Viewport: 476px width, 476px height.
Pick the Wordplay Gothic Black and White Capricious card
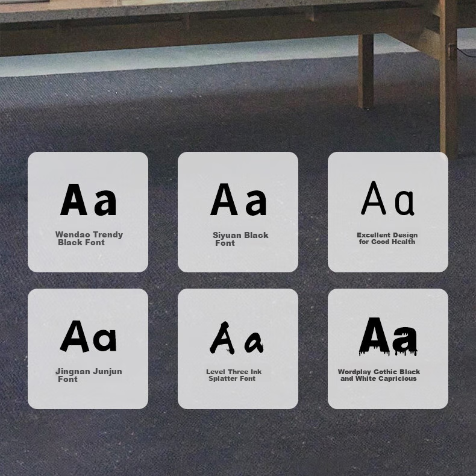387,349
